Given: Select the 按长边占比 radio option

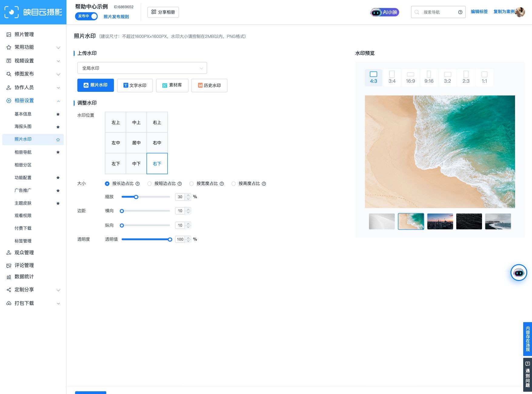Looking at the screenshot, I should click(x=107, y=184).
